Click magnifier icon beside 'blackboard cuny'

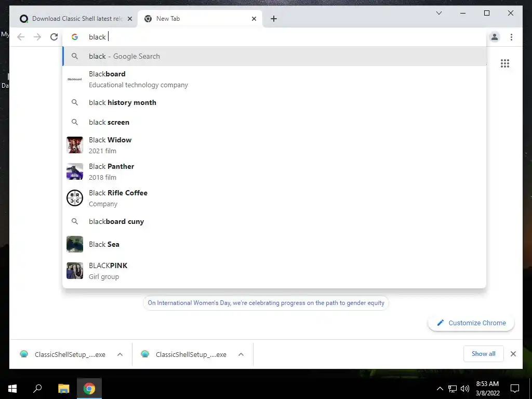click(75, 221)
